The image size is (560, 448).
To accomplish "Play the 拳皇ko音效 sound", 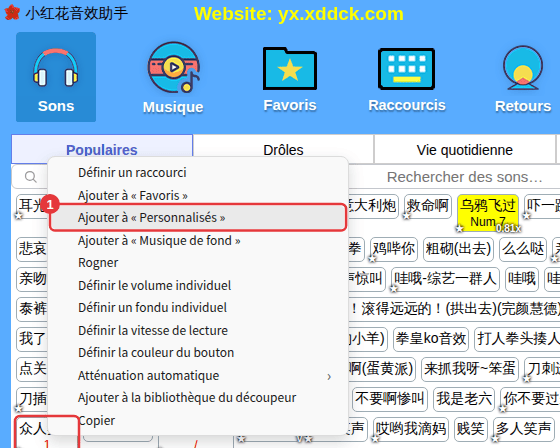I will (x=431, y=339).
